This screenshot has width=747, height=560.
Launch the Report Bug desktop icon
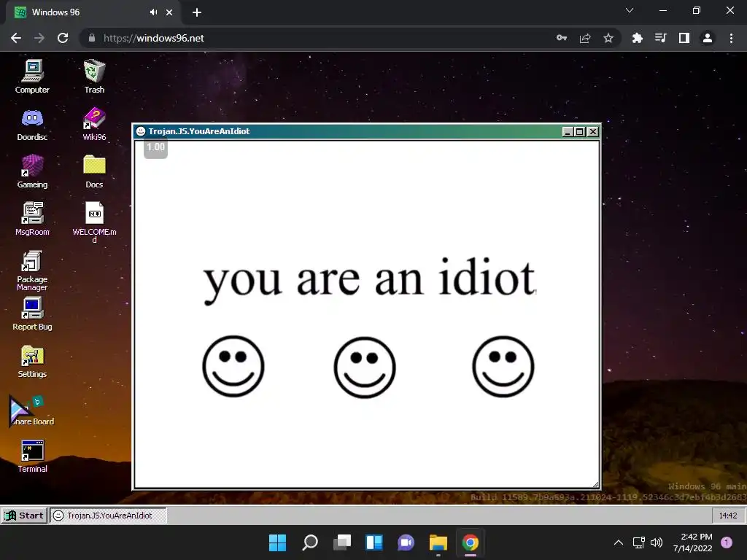pyautogui.click(x=32, y=314)
